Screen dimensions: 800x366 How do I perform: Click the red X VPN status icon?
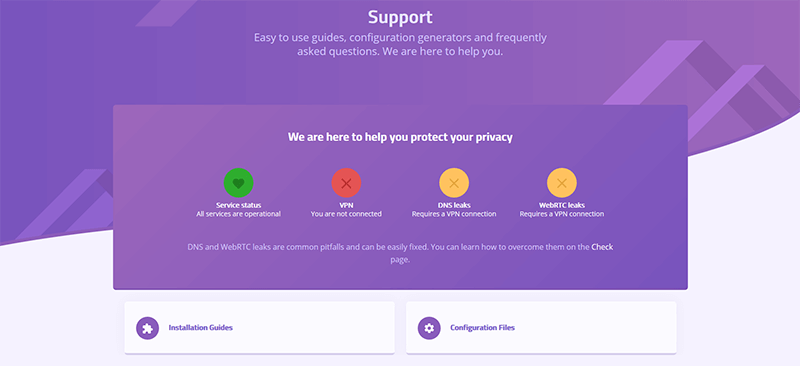click(346, 183)
